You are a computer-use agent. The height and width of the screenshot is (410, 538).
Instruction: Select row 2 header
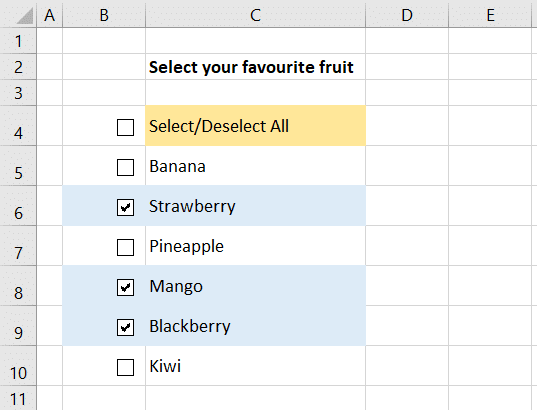pyautogui.click(x=18, y=67)
